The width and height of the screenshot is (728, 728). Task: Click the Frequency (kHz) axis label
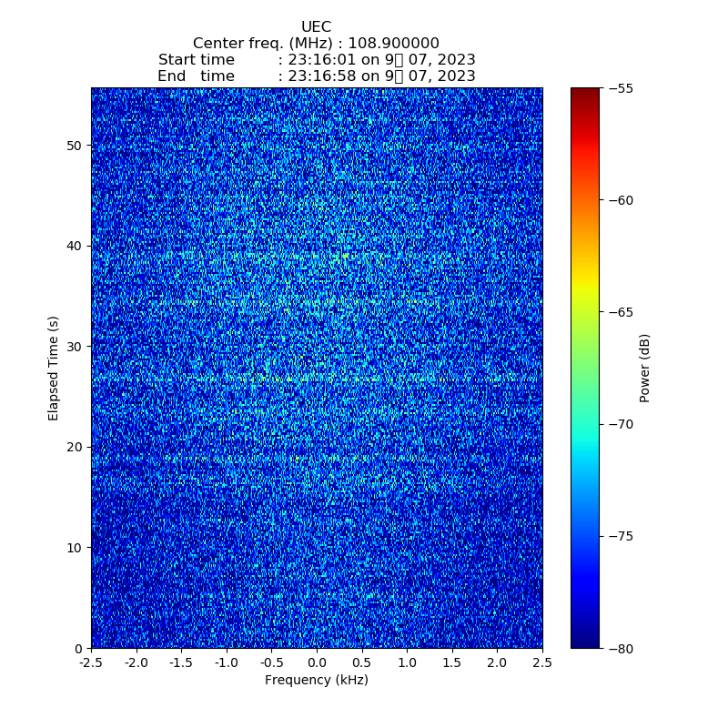pyautogui.click(x=316, y=680)
